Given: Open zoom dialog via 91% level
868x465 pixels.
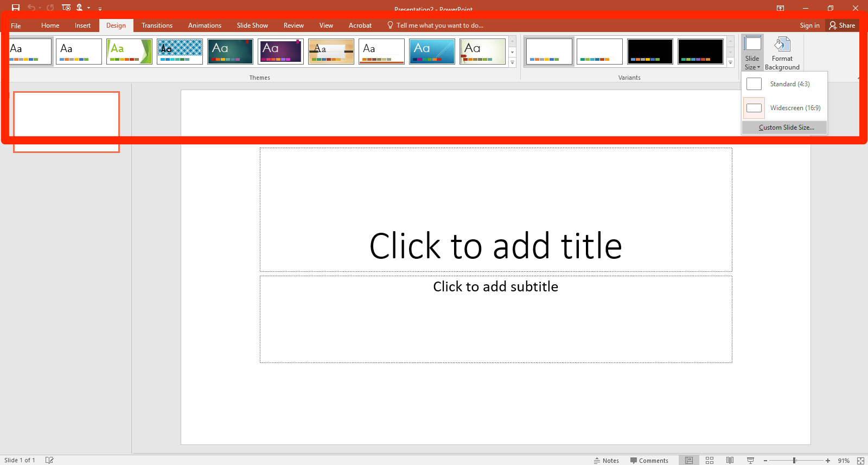Looking at the screenshot, I should [x=844, y=461].
